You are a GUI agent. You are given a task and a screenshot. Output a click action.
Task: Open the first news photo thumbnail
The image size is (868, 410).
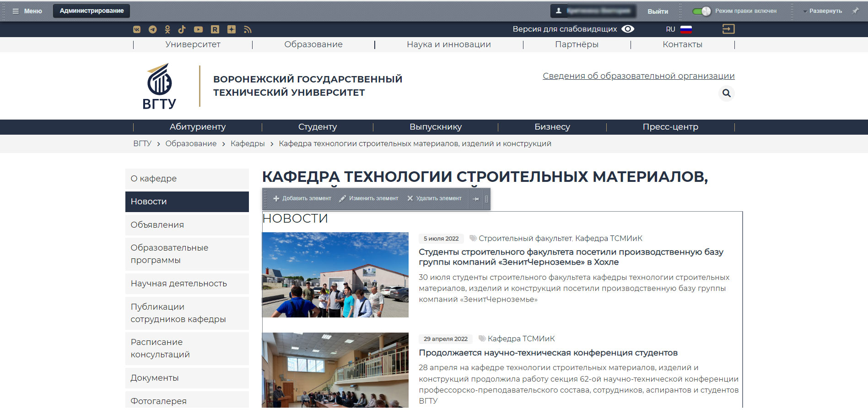coord(335,275)
